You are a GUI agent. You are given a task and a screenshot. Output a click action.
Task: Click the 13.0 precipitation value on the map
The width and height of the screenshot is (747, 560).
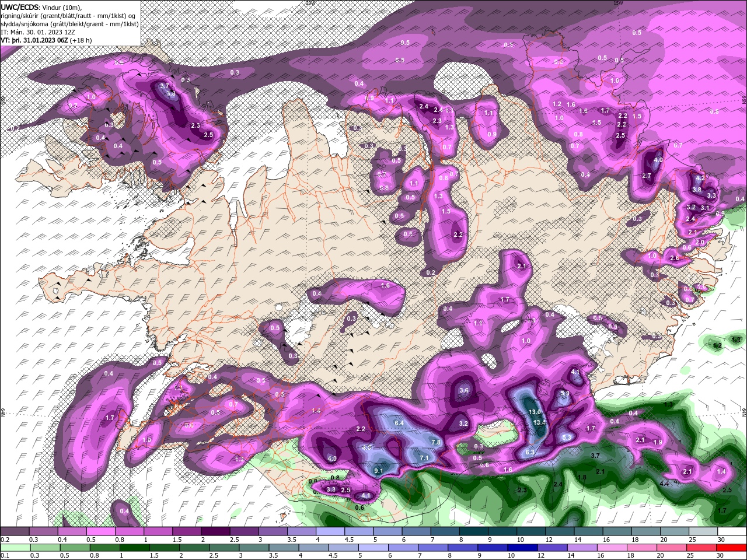point(535,412)
